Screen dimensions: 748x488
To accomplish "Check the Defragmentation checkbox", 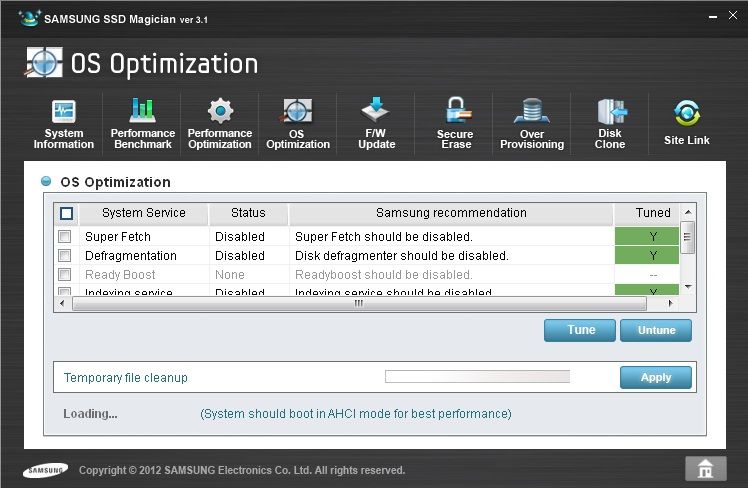I will [64, 255].
